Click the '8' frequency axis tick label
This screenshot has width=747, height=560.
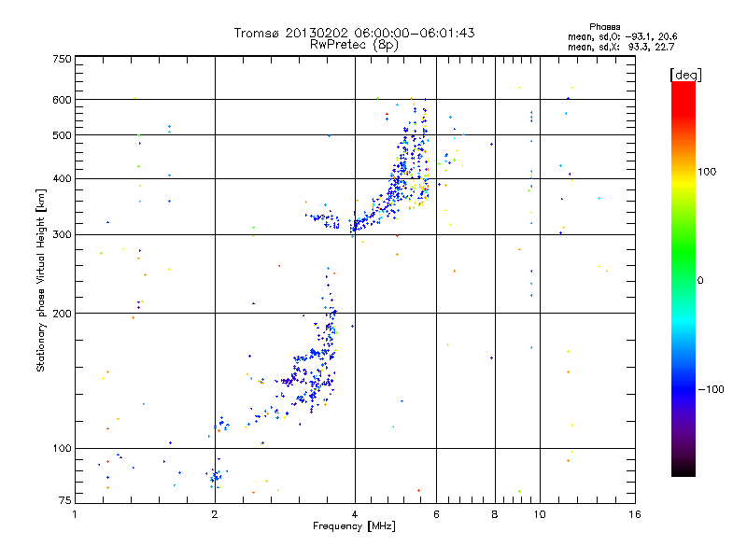[495, 514]
